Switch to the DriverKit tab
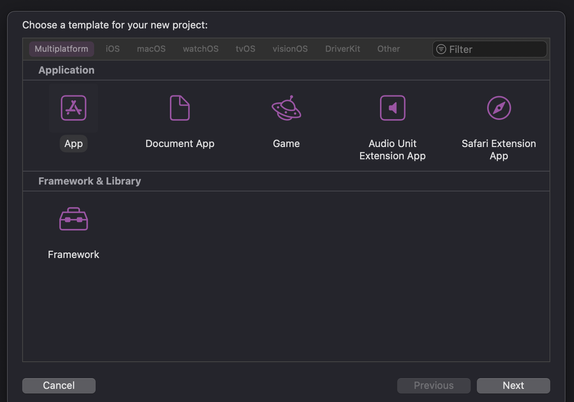Viewport: 574px width, 402px height. pos(343,49)
